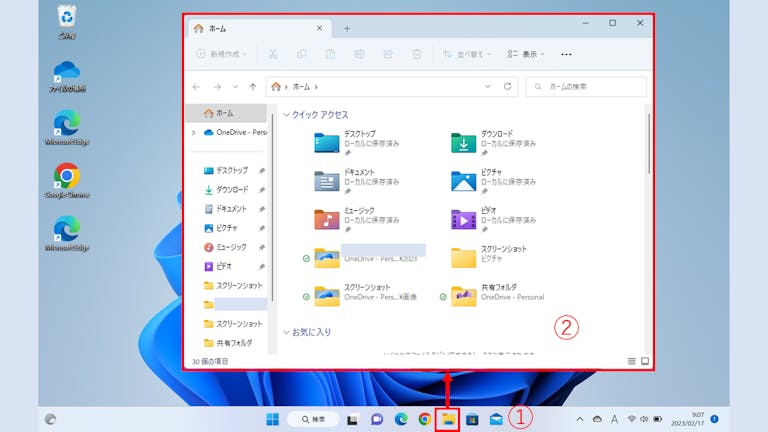Image resolution: width=768 pixels, height=432 pixels.
Task: Open Microsoft Edge from taskbar
Action: tap(401, 419)
